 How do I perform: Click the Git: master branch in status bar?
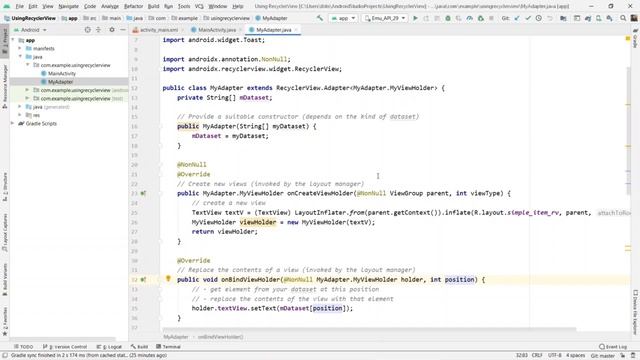point(602,356)
